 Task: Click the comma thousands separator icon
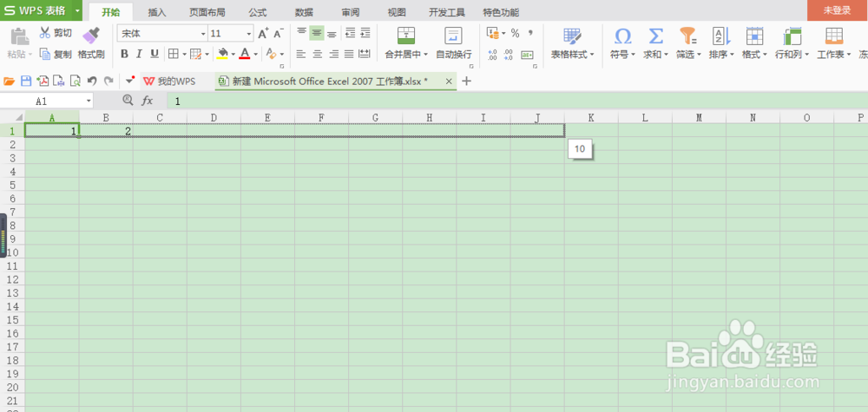pyautogui.click(x=529, y=34)
